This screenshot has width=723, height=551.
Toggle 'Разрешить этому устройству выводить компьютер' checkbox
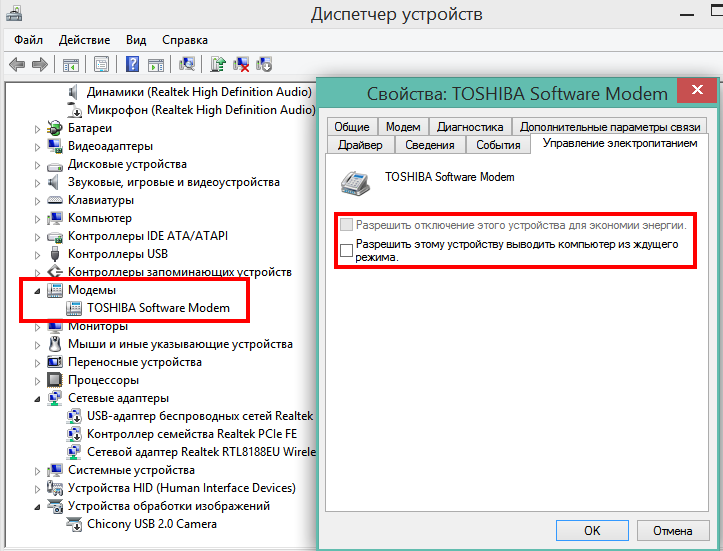346,250
